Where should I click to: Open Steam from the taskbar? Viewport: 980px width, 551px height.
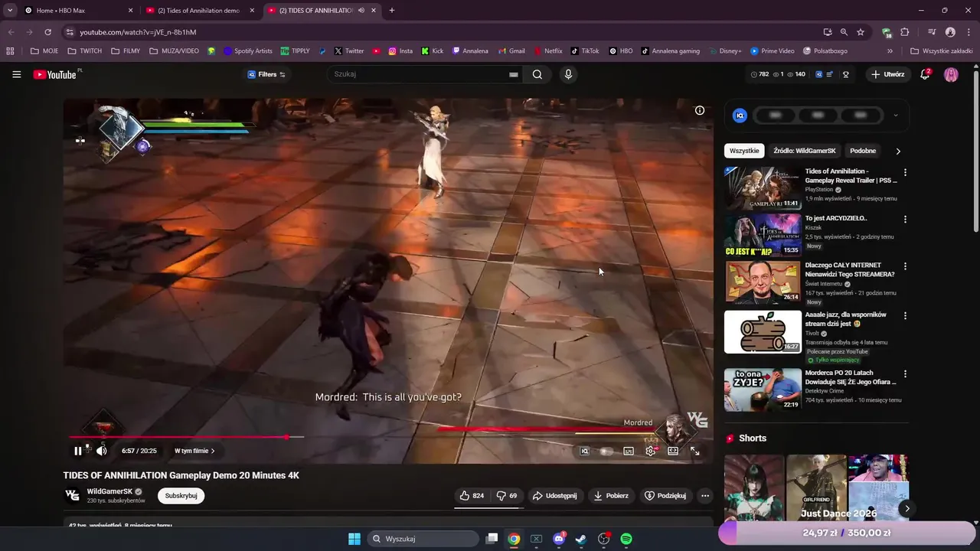click(x=581, y=539)
